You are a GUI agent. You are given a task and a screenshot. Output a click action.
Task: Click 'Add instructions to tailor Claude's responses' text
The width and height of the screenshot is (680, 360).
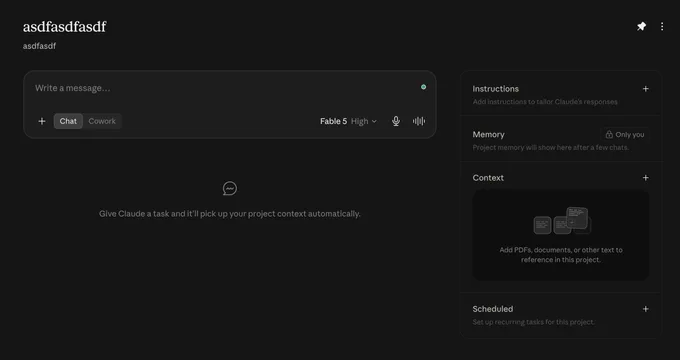(545, 101)
